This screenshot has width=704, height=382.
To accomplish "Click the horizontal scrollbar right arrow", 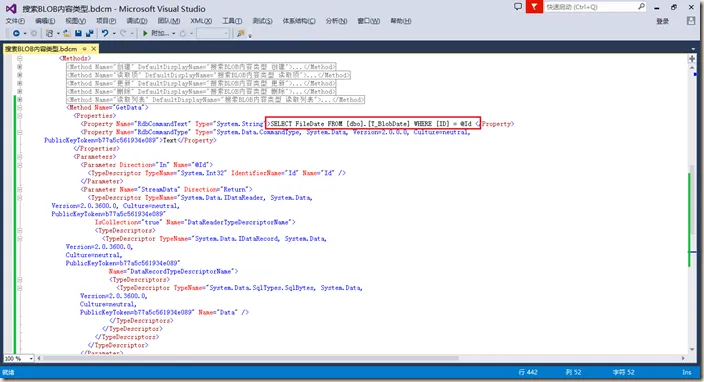I will 683,358.
